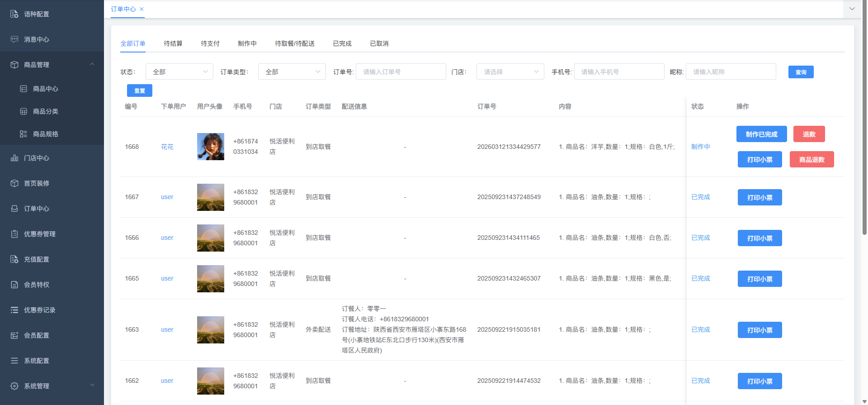Open user link 花花
Image resolution: width=868 pixels, height=405 pixels.
point(167,147)
